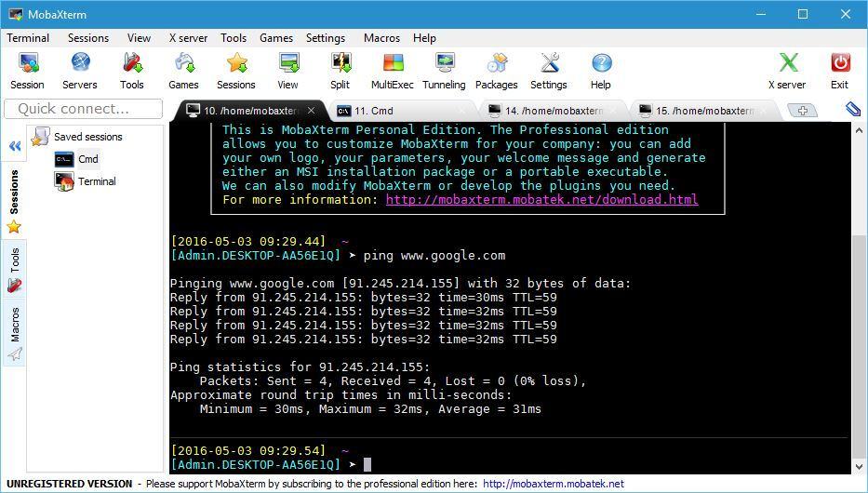Click the paperclip icon beside tabs
This screenshot has height=493, width=868.
853,109
